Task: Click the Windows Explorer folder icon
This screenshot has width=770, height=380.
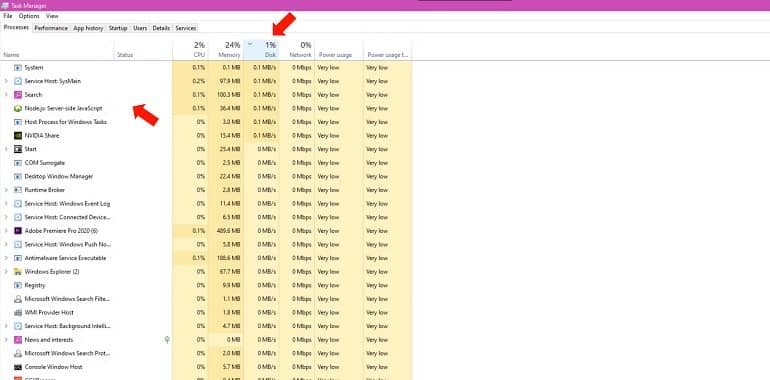Action: pos(18,271)
